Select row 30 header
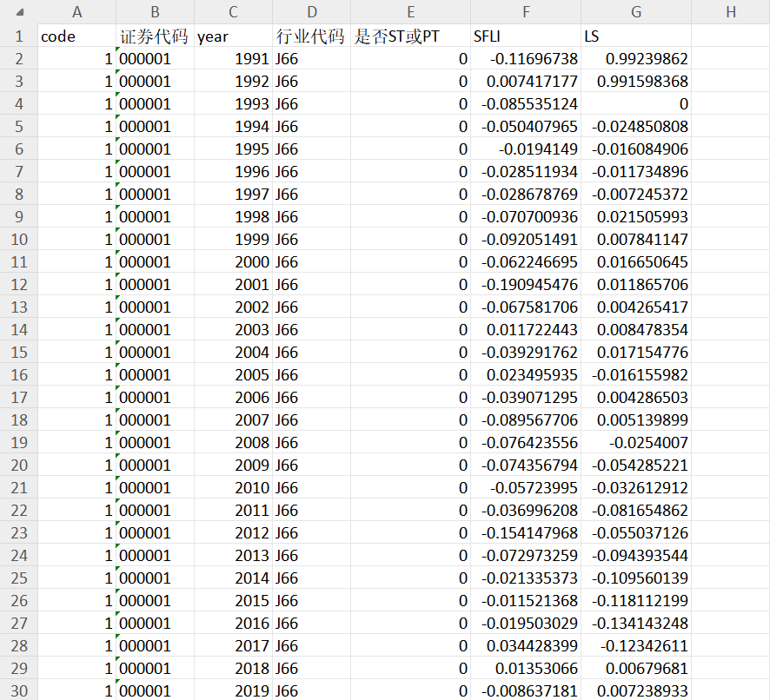770x700 pixels. coord(18,690)
